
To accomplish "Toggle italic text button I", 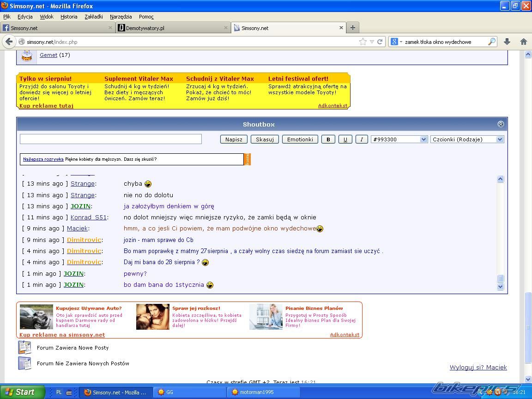I will [362, 139].
